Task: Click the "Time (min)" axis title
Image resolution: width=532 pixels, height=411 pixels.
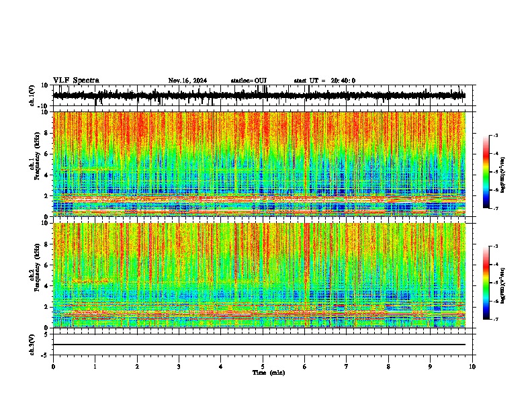Action: point(269,373)
